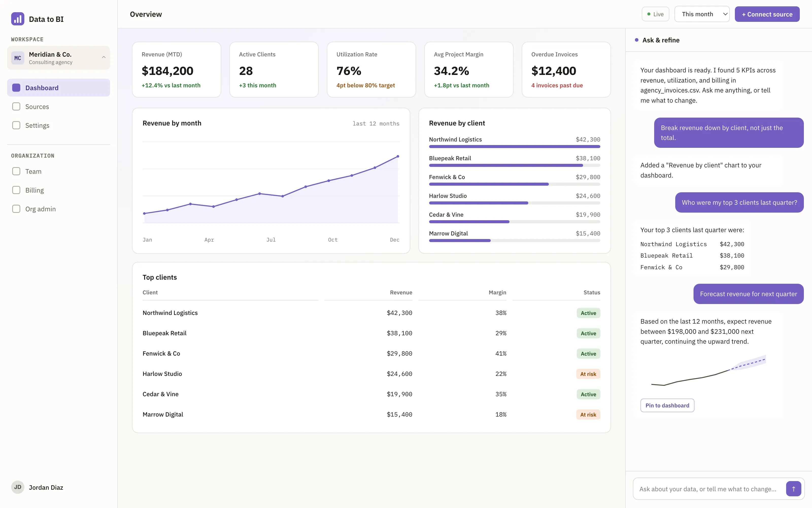
Task: Click the "4 invoices past due" text
Action: 557,85
